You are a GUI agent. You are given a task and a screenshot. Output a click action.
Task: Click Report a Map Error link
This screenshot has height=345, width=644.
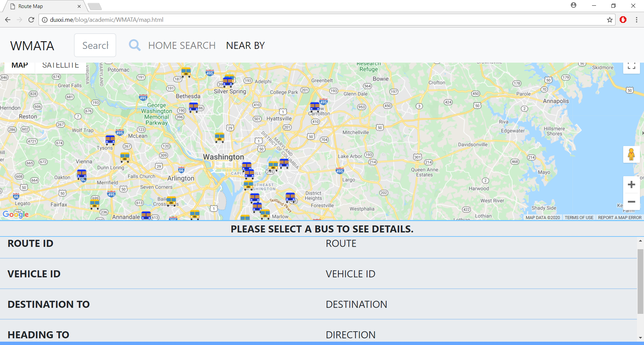[620, 217]
